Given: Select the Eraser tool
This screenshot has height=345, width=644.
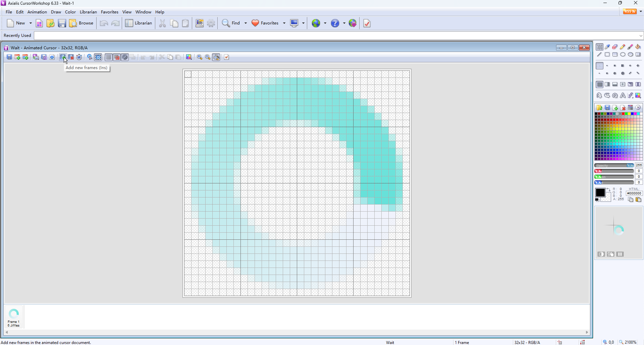Looking at the screenshot, I should tap(615, 47).
